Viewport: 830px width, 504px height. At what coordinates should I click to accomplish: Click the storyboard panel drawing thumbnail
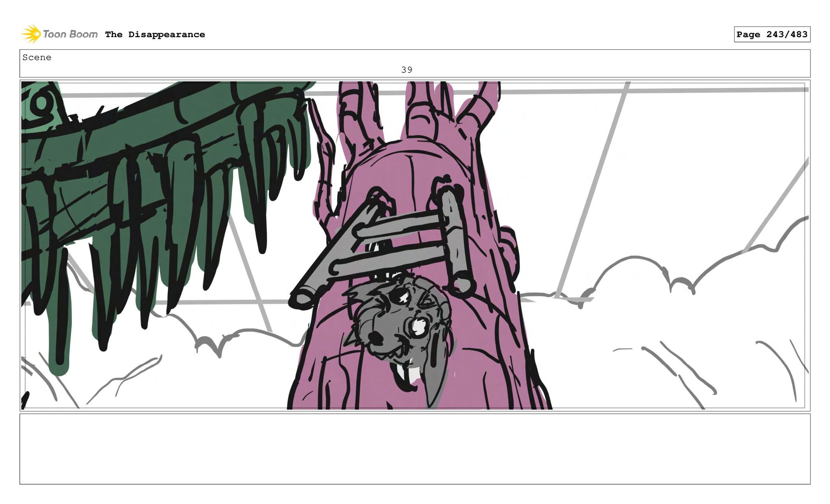coord(415,245)
